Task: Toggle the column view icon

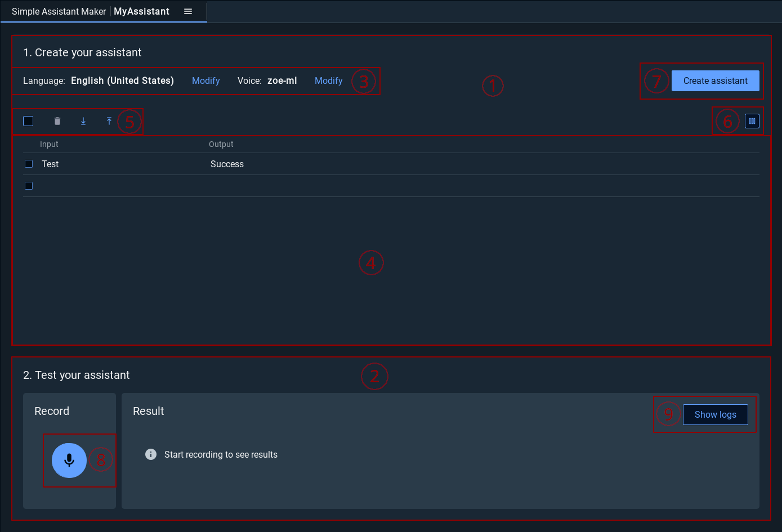Action: point(752,121)
